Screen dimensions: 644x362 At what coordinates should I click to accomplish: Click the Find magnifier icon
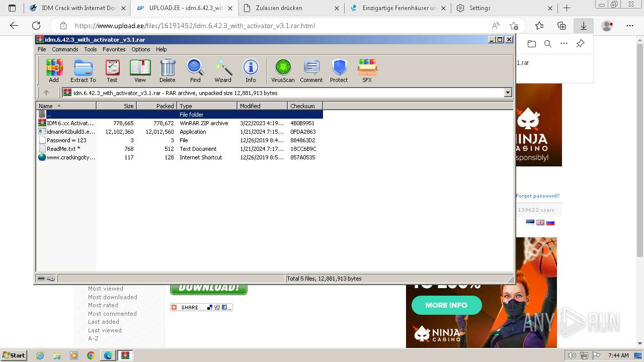coord(195,70)
